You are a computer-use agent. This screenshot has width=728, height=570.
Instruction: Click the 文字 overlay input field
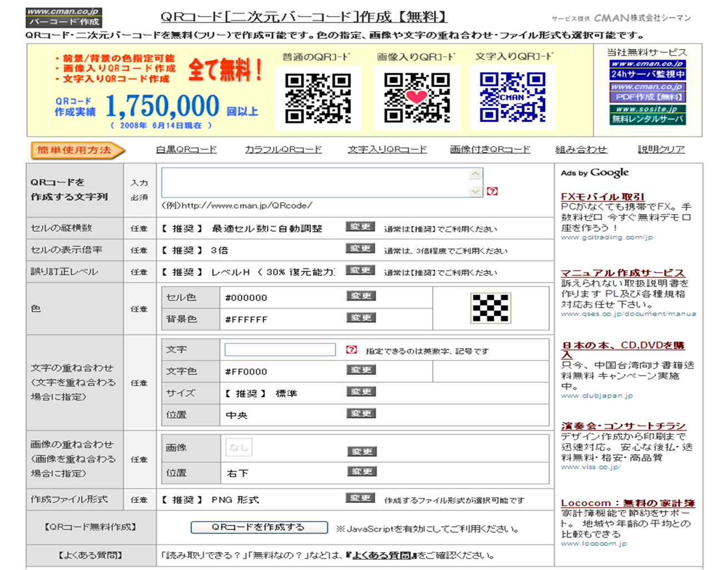click(x=280, y=350)
